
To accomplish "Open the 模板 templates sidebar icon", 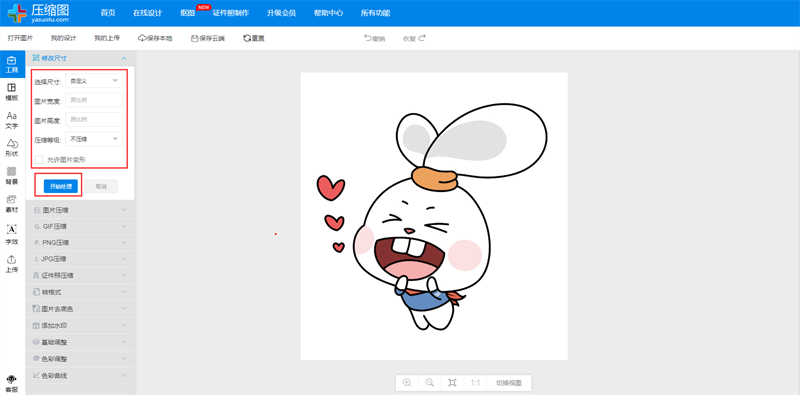I will coord(12,92).
